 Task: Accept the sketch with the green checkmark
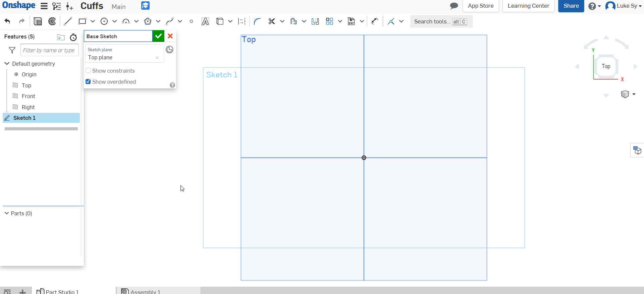(x=159, y=36)
